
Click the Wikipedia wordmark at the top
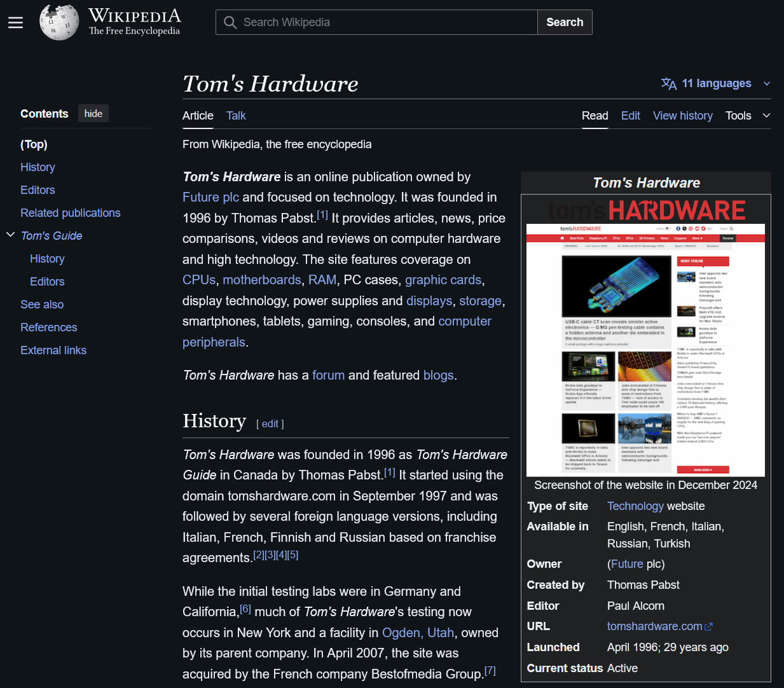click(x=134, y=14)
